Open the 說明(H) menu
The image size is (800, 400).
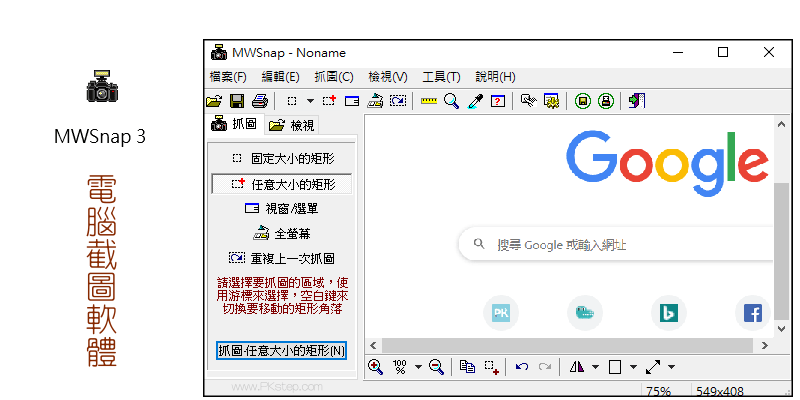(x=495, y=77)
